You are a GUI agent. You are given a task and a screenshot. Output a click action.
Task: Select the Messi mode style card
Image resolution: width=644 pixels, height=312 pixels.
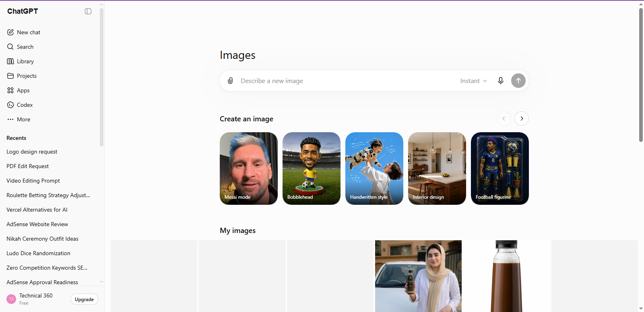pyautogui.click(x=249, y=168)
